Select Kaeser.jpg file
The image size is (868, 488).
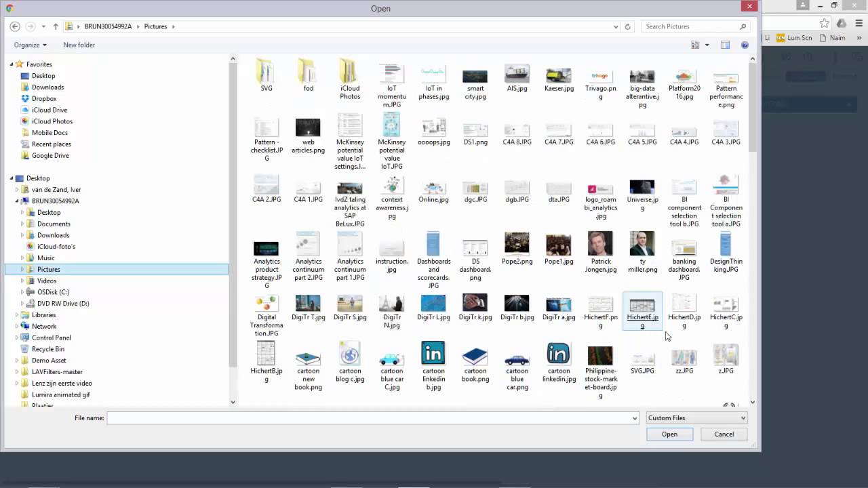click(x=559, y=79)
